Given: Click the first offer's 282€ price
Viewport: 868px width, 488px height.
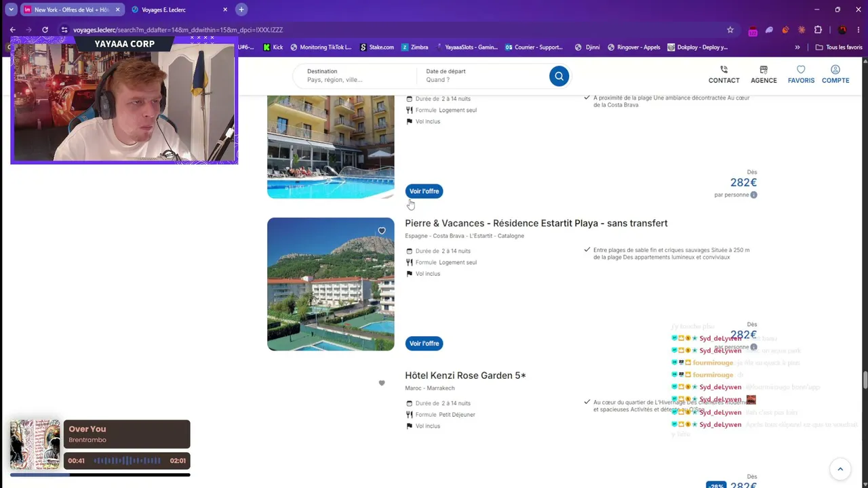Looking at the screenshot, I should click(x=743, y=183).
